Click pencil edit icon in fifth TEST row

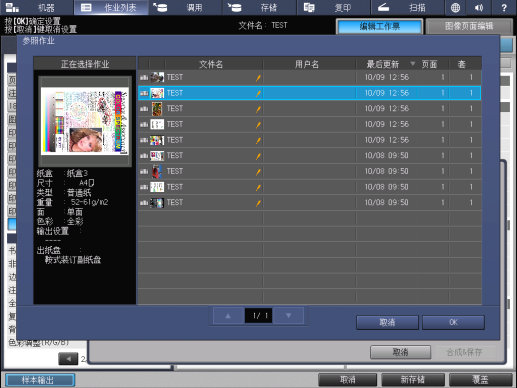[258, 140]
